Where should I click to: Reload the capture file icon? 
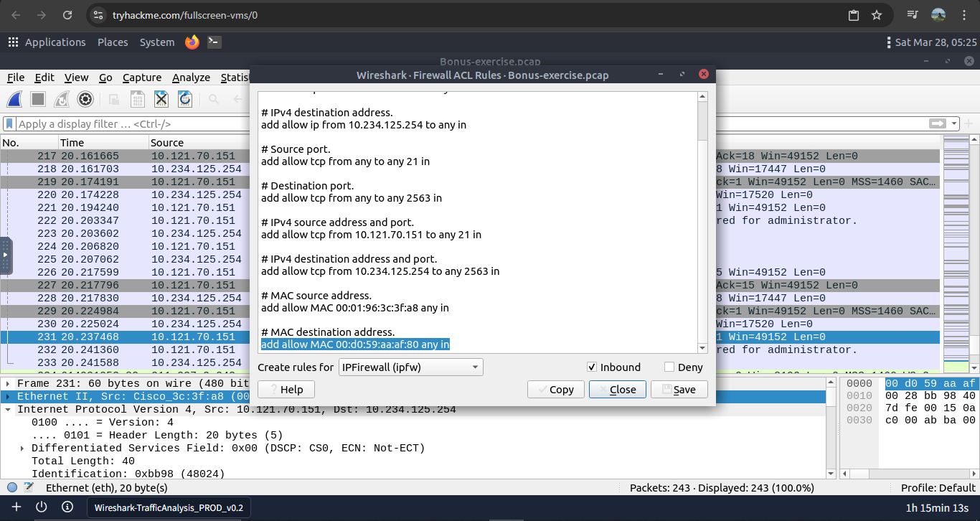click(185, 99)
